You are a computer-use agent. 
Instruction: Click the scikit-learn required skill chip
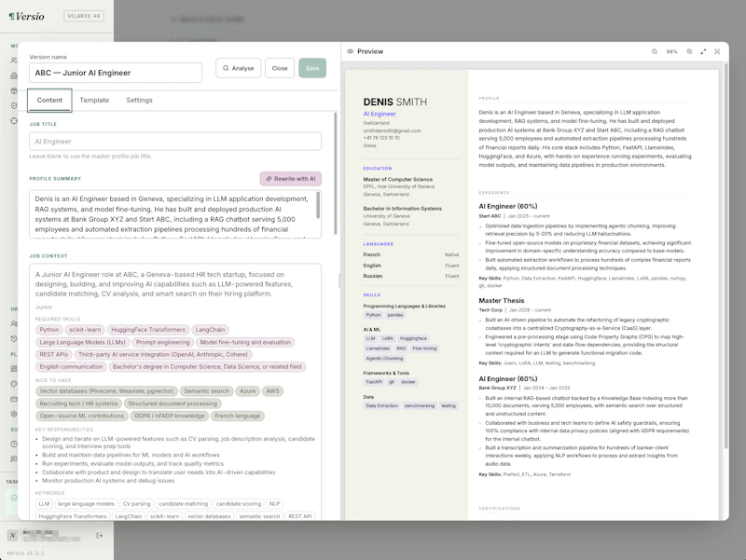pyautogui.click(x=85, y=330)
